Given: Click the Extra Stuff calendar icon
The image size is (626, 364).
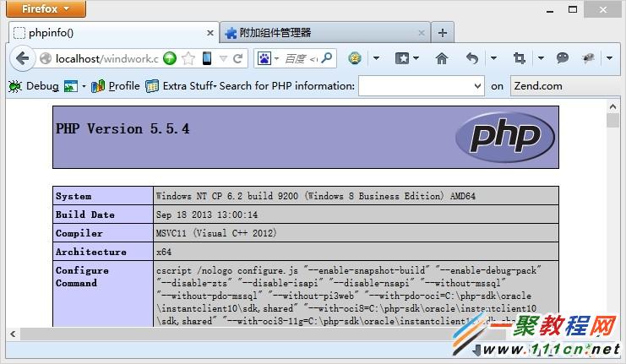Looking at the screenshot, I should point(152,86).
